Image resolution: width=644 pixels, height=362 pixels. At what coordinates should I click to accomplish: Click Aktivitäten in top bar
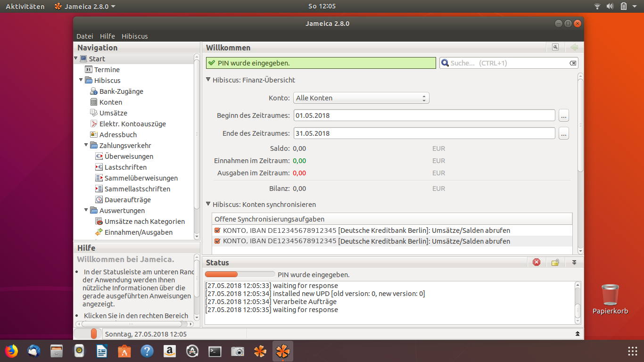(x=25, y=6)
